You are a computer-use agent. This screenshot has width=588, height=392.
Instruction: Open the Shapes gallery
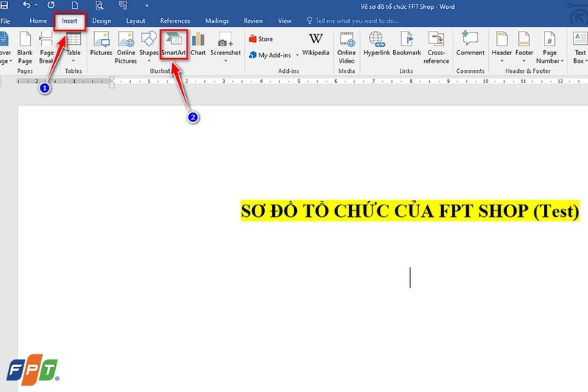tap(149, 47)
